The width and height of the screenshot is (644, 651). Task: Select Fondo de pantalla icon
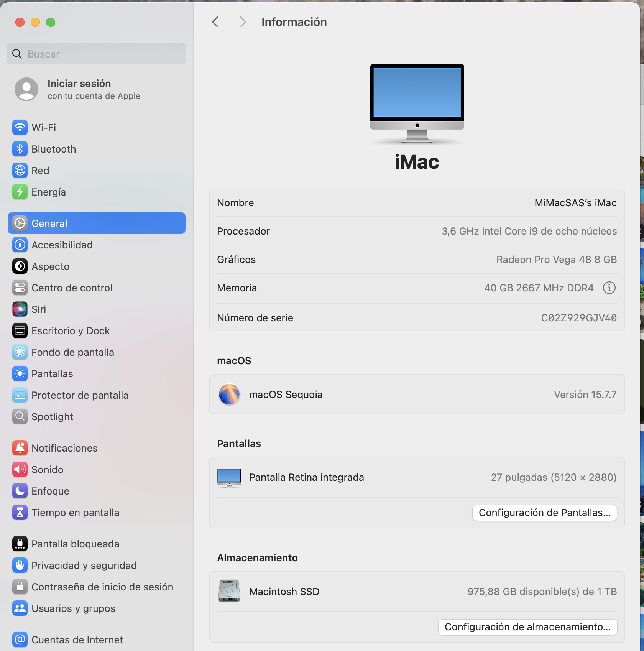pyautogui.click(x=20, y=352)
